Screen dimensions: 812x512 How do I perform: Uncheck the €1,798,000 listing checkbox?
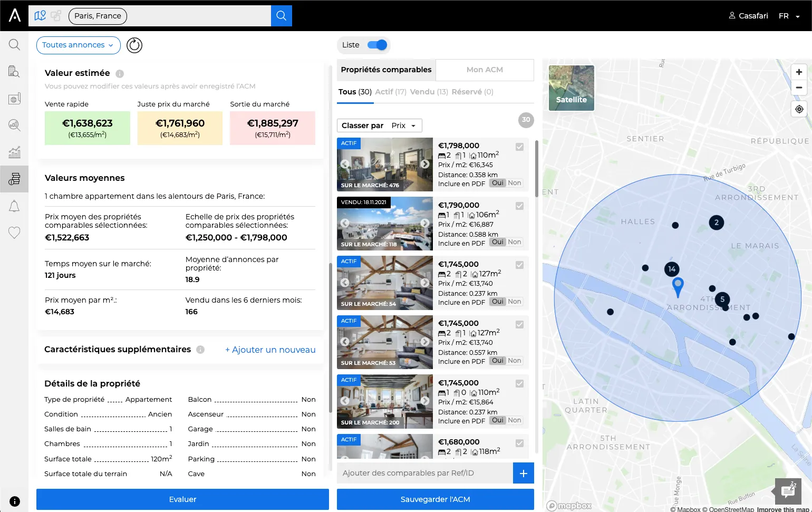(519, 147)
